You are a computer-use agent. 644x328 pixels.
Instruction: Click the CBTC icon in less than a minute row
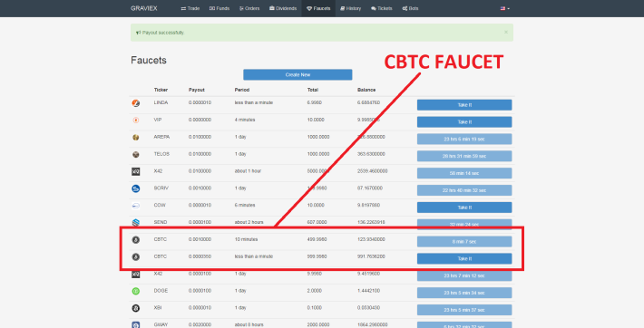click(135, 257)
